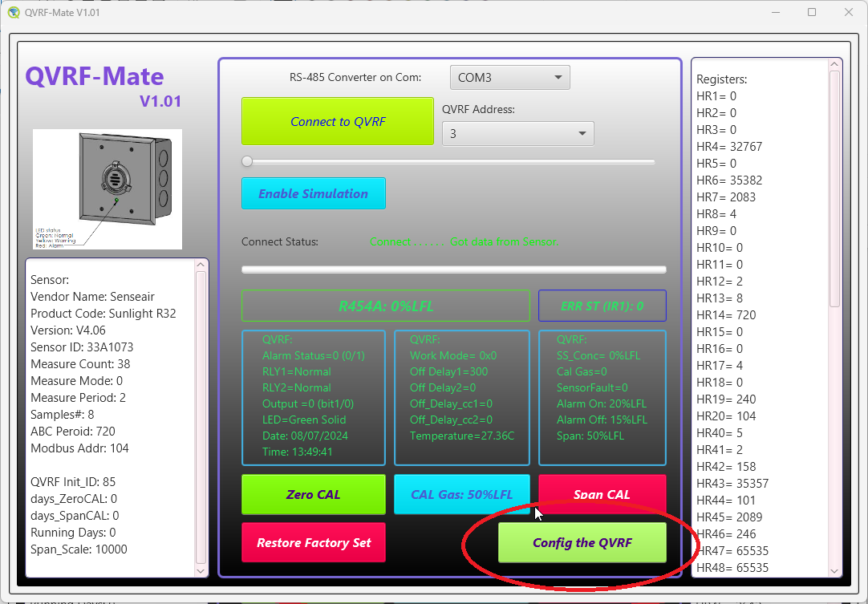
Task: Click the HR6= 35382 register entry
Action: (x=729, y=180)
